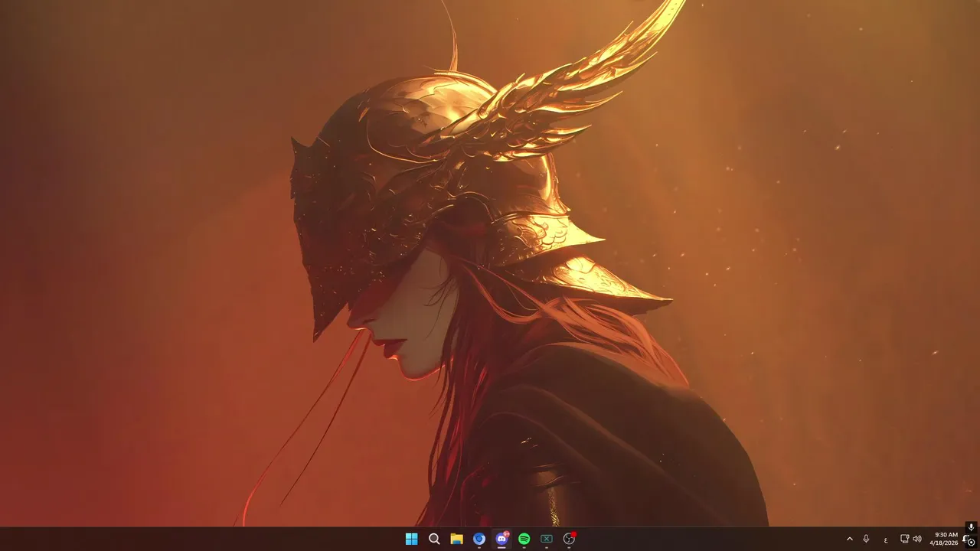This screenshot has height=551, width=980.
Task: Open network settings tray icon
Action: 904,539
